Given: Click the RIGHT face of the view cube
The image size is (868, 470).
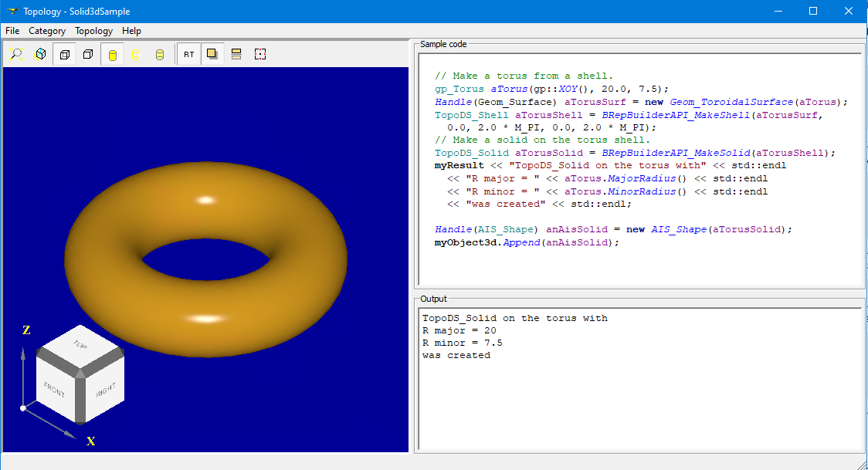Looking at the screenshot, I should tap(105, 391).
